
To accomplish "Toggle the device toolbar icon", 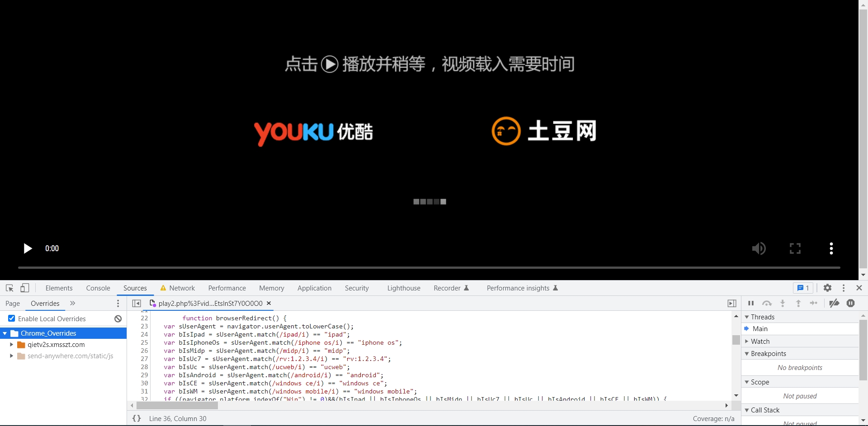I will pyautogui.click(x=25, y=288).
